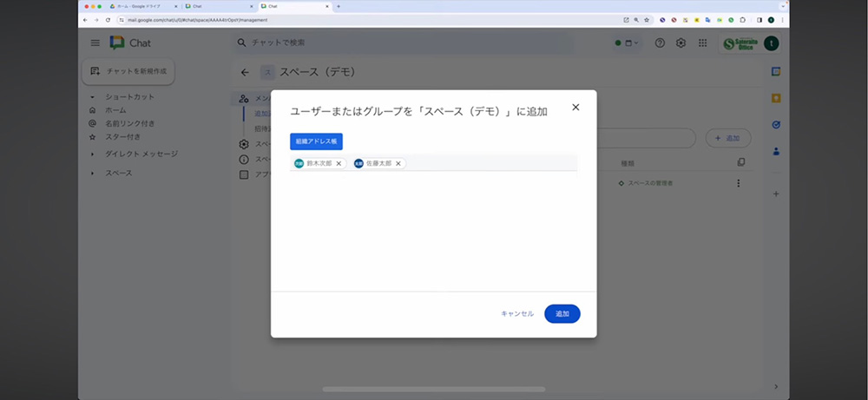The image size is (868, 400).
Task: Get add-ons with the plus icon
Action: (x=775, y=194)
